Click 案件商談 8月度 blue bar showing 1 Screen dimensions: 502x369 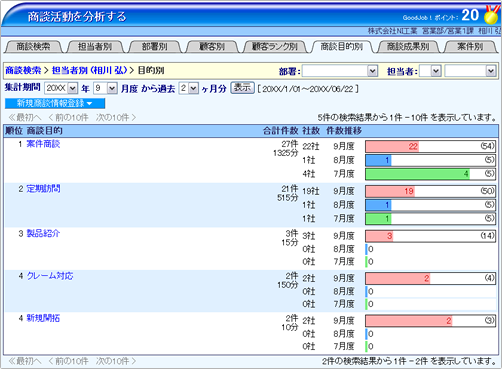(x=378, y=160)
